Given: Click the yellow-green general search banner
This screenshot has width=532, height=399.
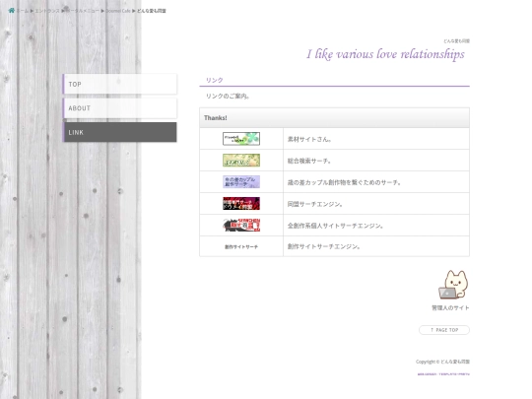Looking at the screenshot, I should pyautogui.click(x=241, y=161).
